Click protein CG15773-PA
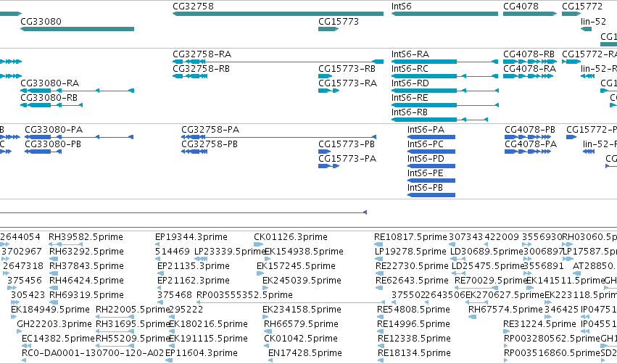 point(347,159)
